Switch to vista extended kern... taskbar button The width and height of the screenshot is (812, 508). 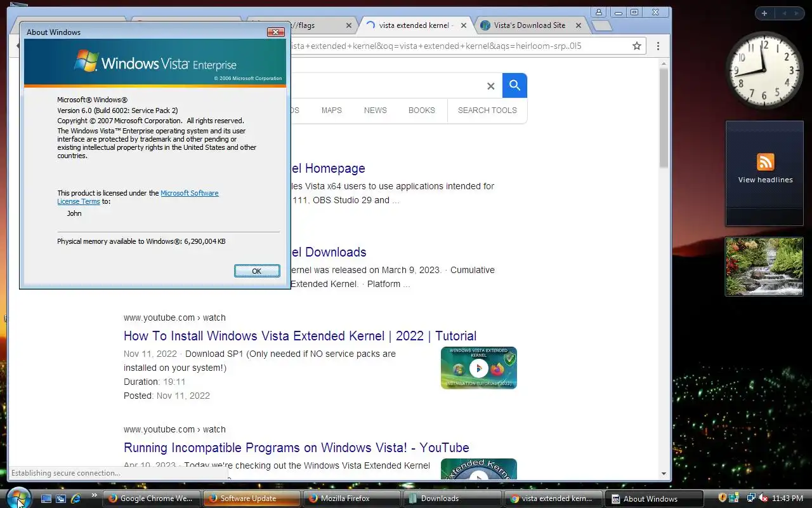[x=553, y=498]
